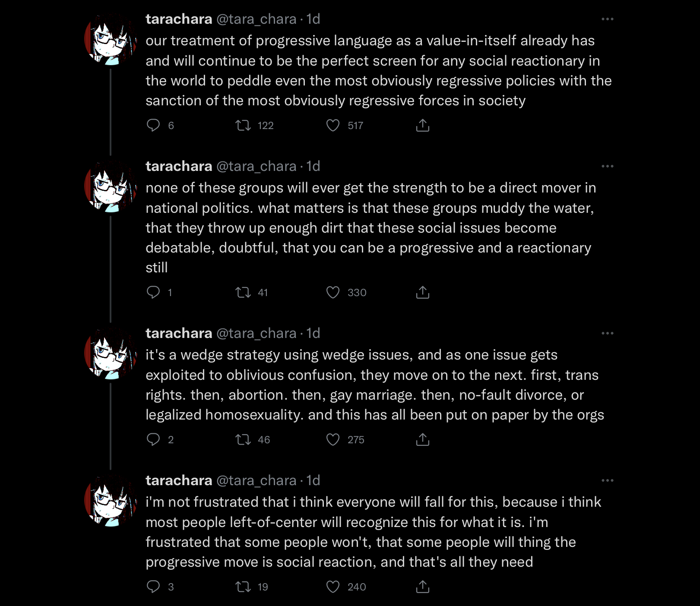This screenshot has width=700, height=606.
Task: Open the three-dot menu on second tweet
Action: [608, 166]
